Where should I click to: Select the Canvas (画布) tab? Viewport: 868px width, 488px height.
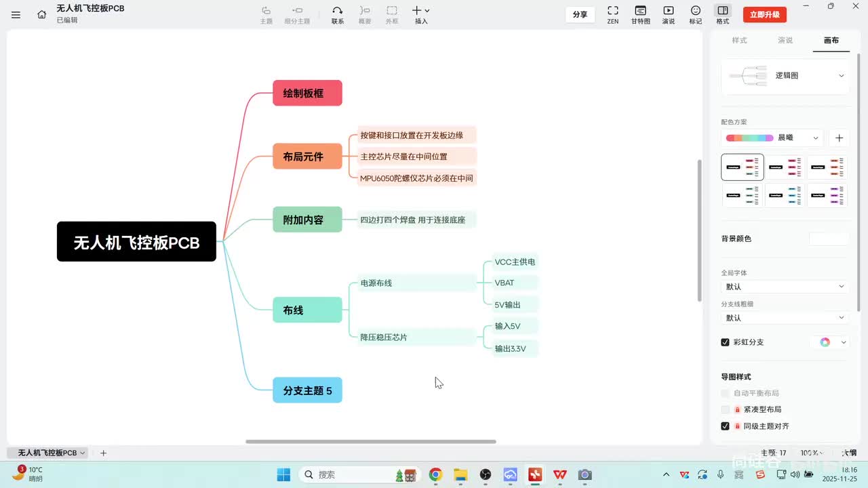(831, 41)
